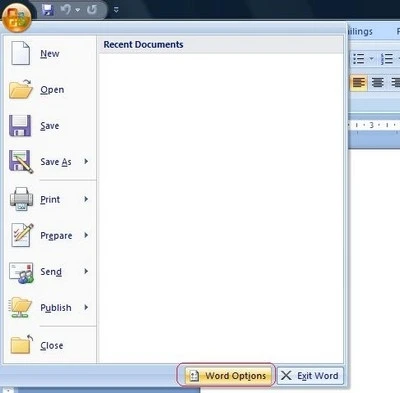Click the Recent Documents heading
Image resolution: width=400 pixels, height=393 pixels.
[x=143, y=45]
